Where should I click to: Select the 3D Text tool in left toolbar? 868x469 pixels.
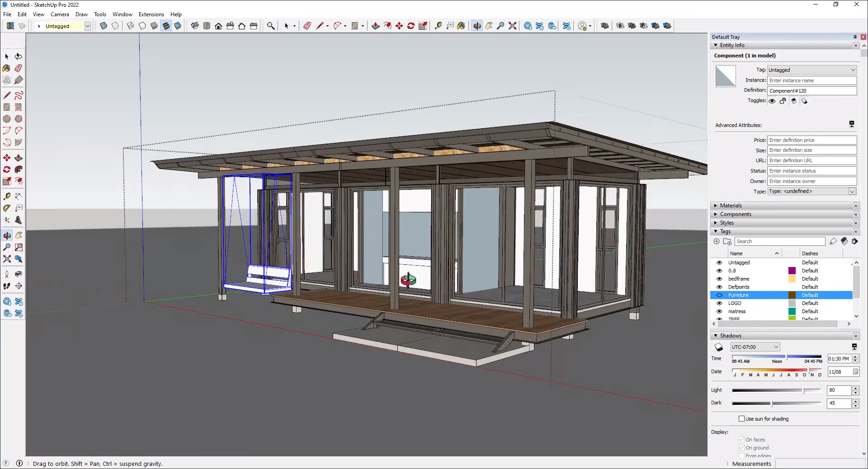pyautogui.click(x=19, y=220)
